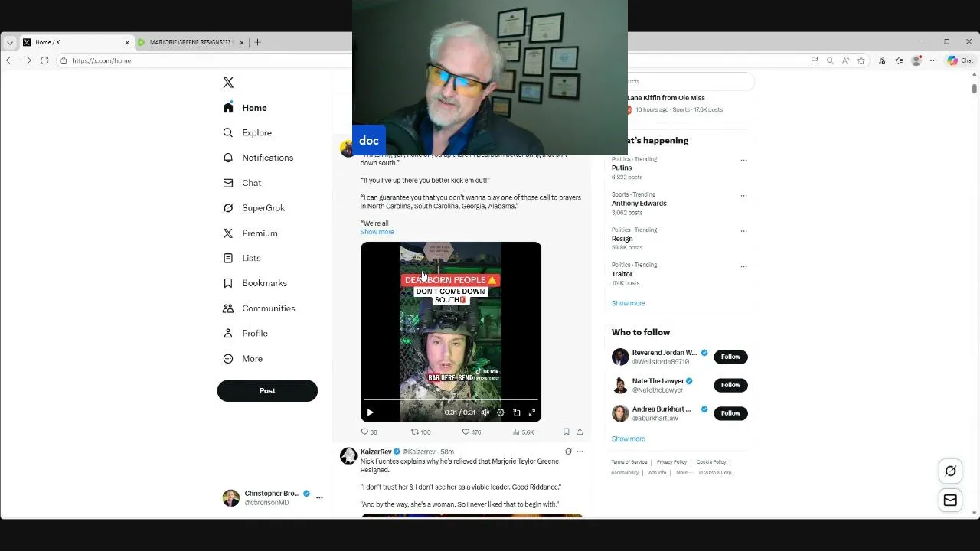Image resolution: width=980 pixels, height=551 pixels.
Task: Switch to MARJORIE GREENE RESIGNS browser tab
Action: pyautogui.click(x=191, y=42)
